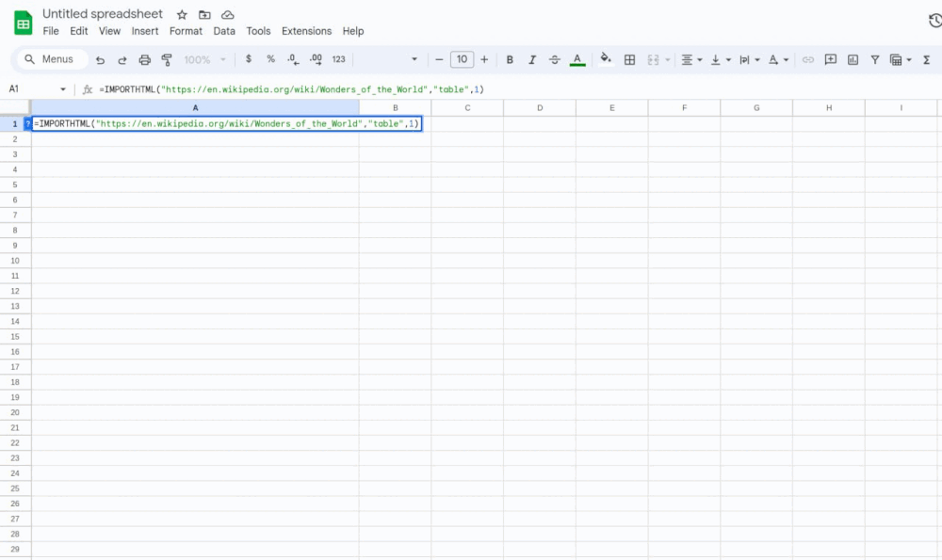This screenshot has width=942, height=560.
Task: Toggle bold formatting
Action: point(510,58)
